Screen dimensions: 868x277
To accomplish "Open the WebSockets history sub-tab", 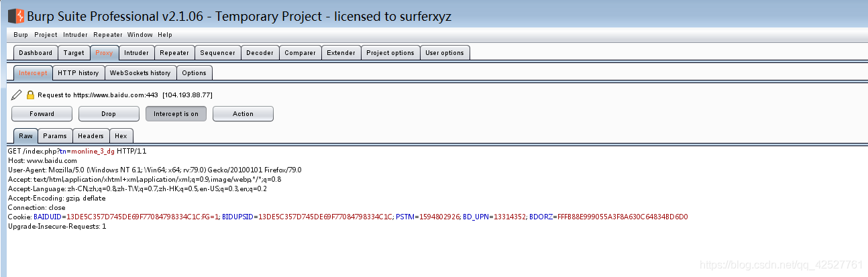I will coord(140,73).
